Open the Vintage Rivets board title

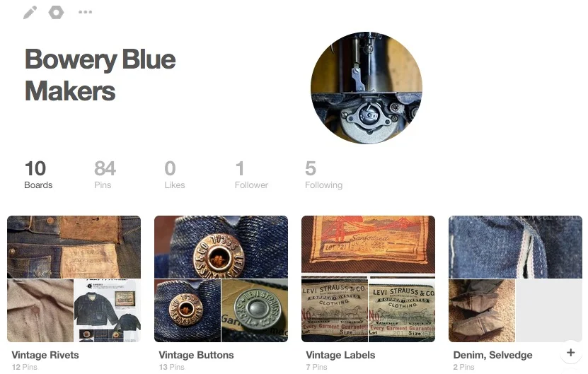click(x=45, y=355)
